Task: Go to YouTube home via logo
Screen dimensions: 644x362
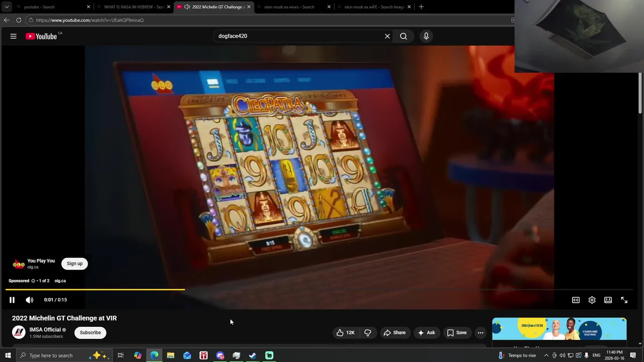Action: point(41,36)
